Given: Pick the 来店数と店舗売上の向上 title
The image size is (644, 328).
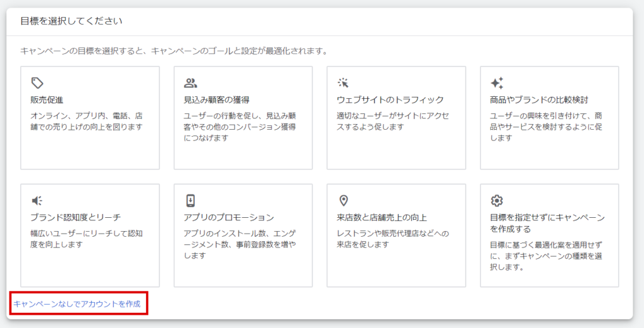Looking at the screenshot, I should click(x=382, y=218).
